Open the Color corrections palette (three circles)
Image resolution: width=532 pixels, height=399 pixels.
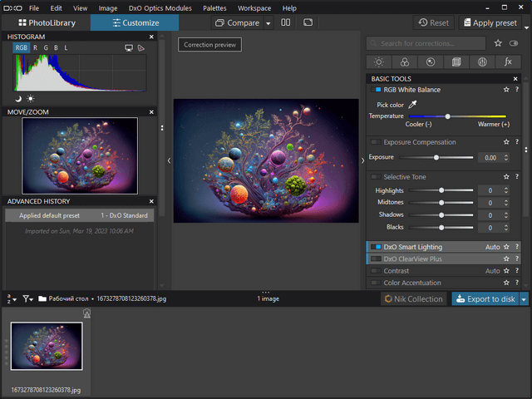404,62
